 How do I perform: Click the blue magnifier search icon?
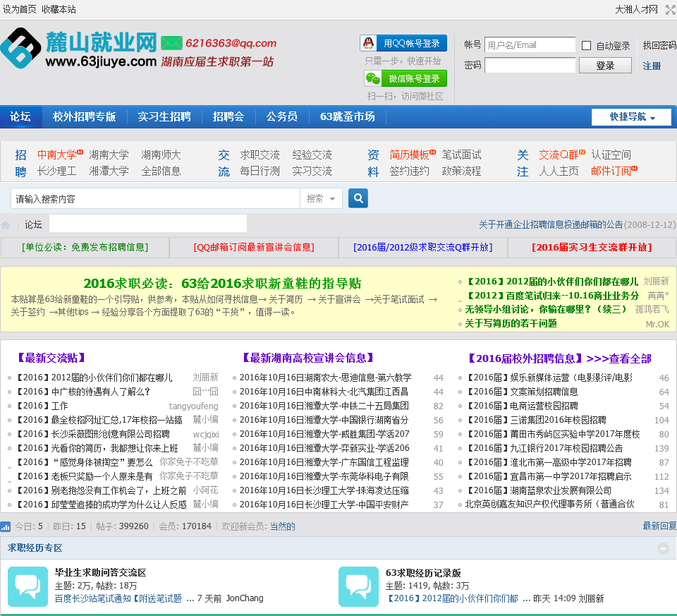click(358, 198)
